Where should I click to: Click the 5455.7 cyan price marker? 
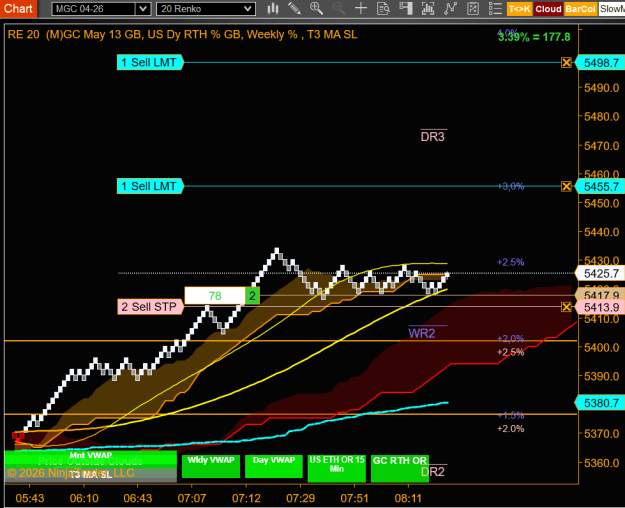pos(601,186)
